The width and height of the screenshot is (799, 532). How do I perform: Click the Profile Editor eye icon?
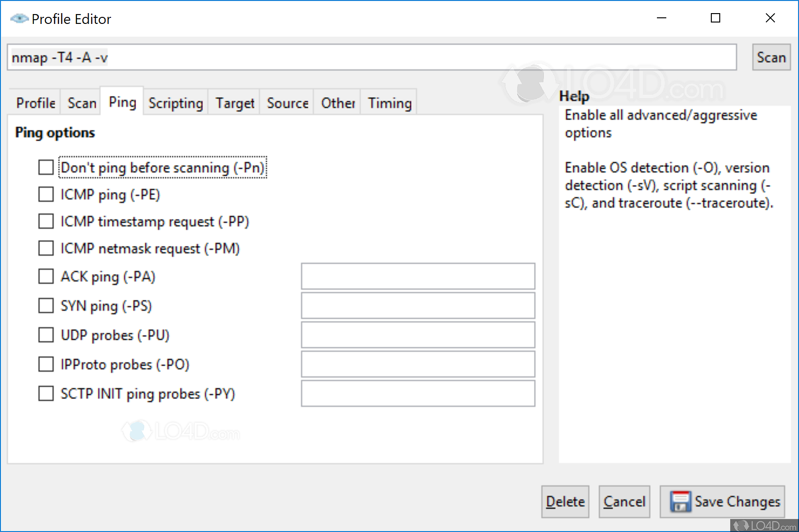tap(19, 18)
